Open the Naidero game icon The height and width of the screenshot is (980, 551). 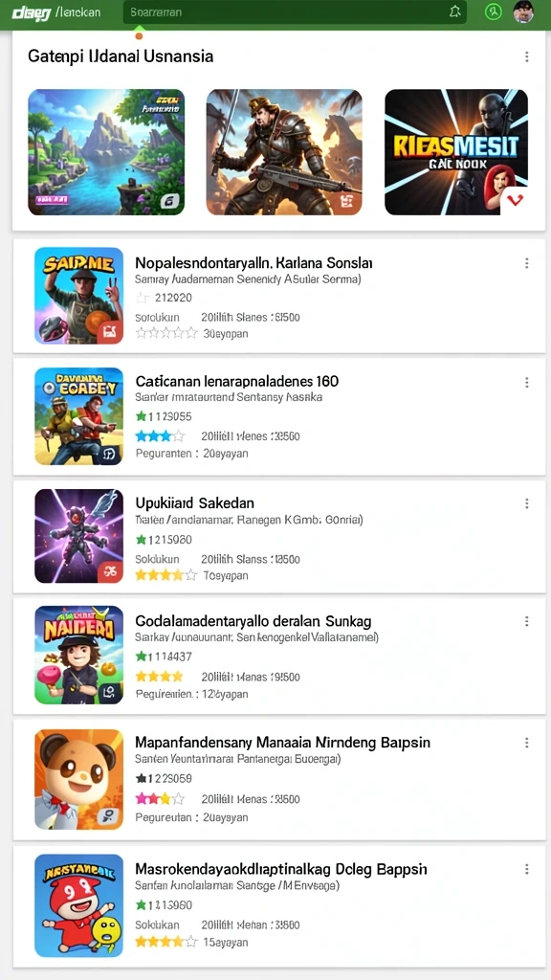78,655
